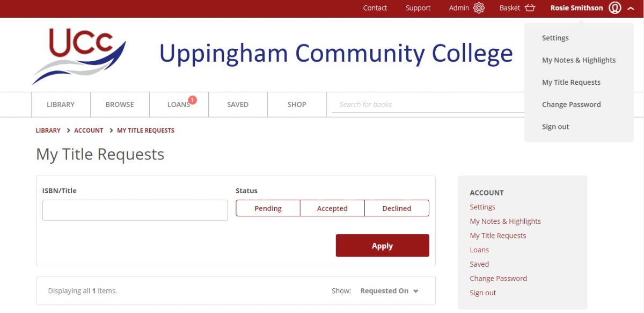Viewport: 644px width, 313px height.
Task: Open My Notes & Highlights sidebar link
Action: coord(505,221)
